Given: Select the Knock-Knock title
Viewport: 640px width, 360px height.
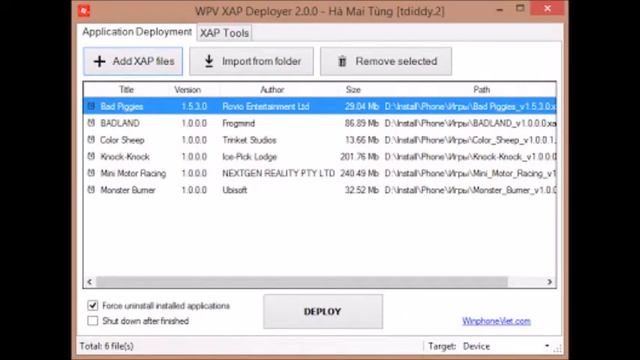Looking at the screenshot, I should (x=125, y=157).
